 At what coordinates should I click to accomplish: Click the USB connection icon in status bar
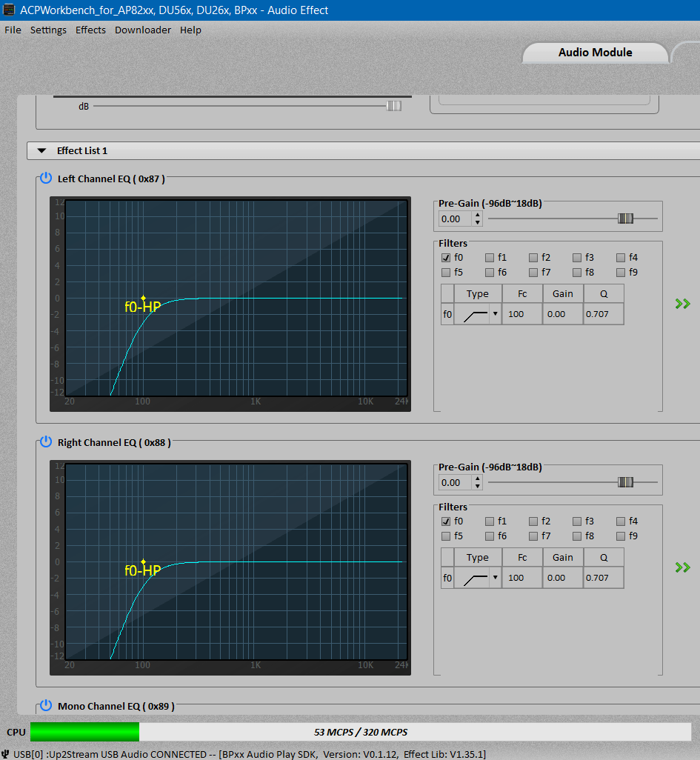click(5, 754)
